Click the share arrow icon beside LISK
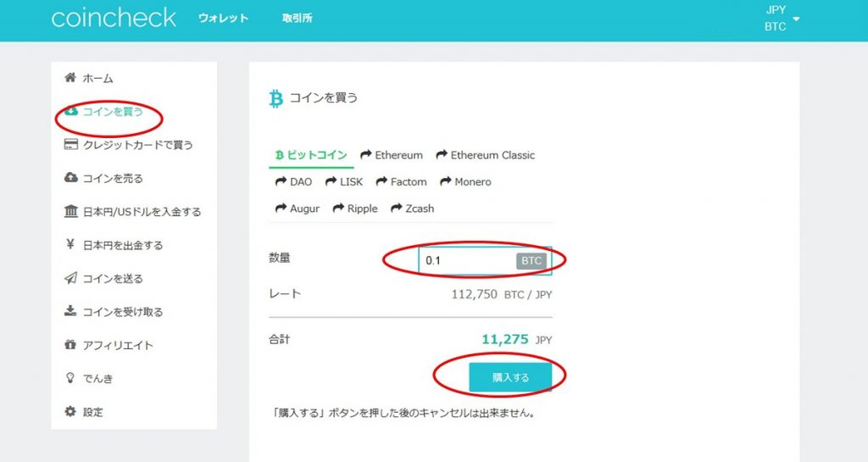 [331, 181]
